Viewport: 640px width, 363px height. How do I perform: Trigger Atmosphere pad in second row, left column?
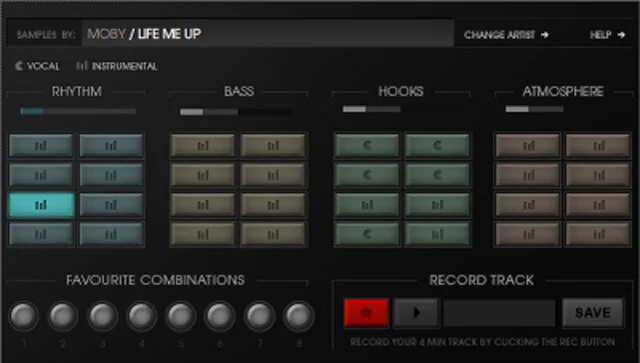[x=528, y=175]
